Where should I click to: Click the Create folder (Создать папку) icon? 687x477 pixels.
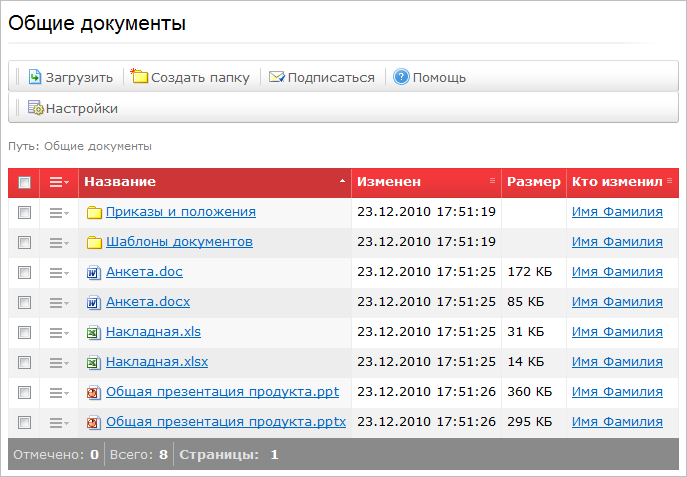pos(139,77)
